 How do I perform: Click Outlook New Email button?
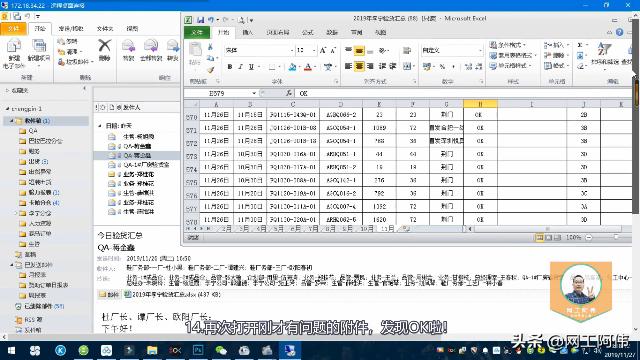point(14,53)
